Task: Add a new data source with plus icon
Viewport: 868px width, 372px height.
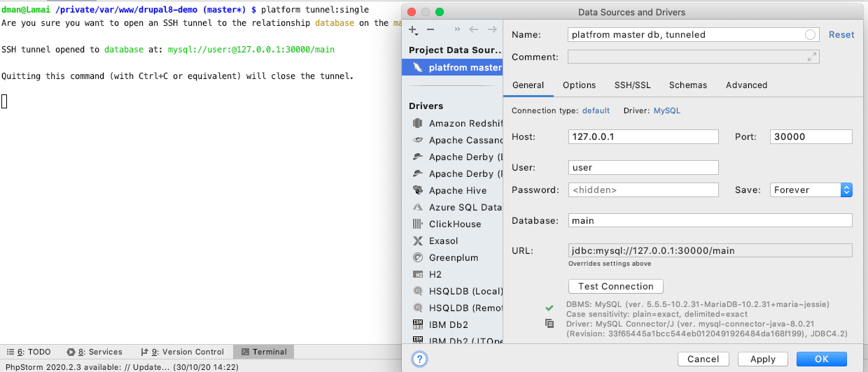Action: tap(413, 30)
